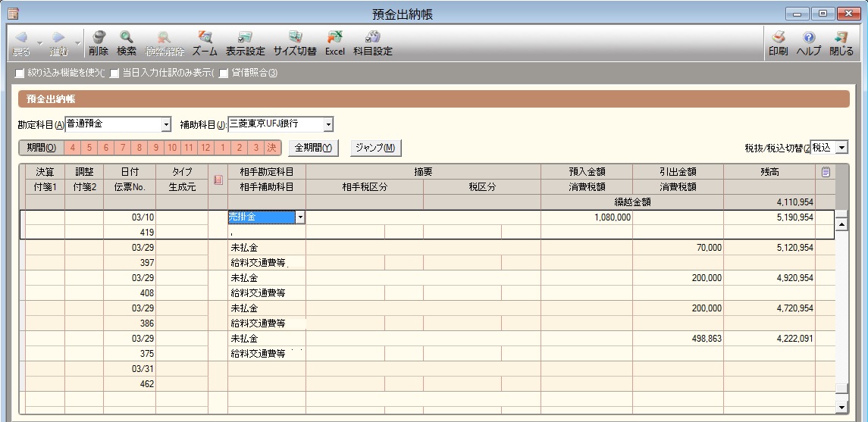The height and width of the screenshot is (422, 868).
Task: Select month 12 period tab
Action: [x=205, y=148]
